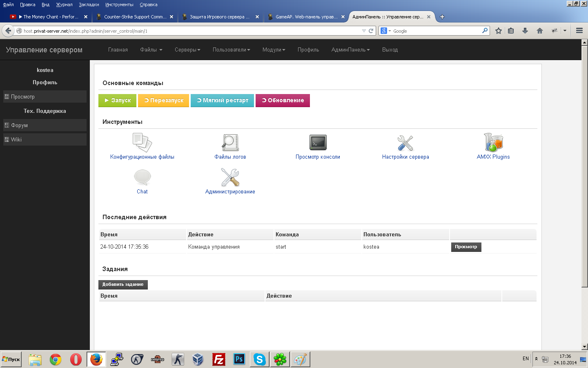588x368 pixels.
Task: Click the search magnifier in the Google box
Action: pyautogui.click(x=485, y=31)
